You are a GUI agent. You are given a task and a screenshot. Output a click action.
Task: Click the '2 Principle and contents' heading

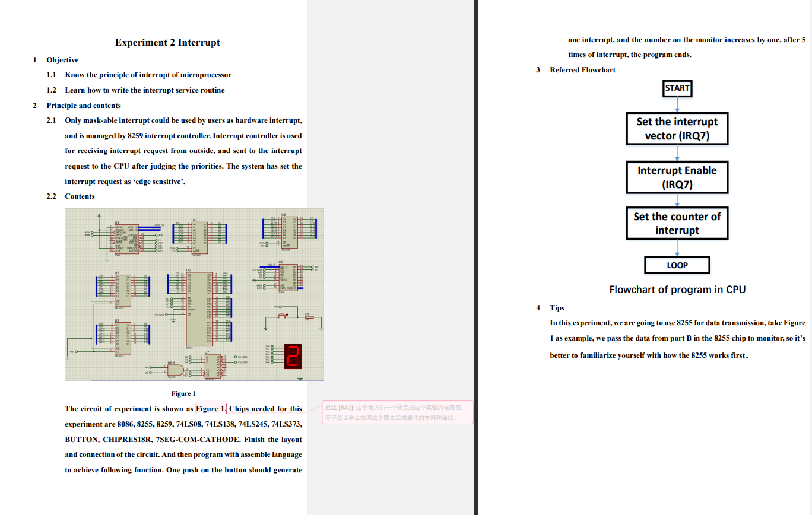coord(77,106)
